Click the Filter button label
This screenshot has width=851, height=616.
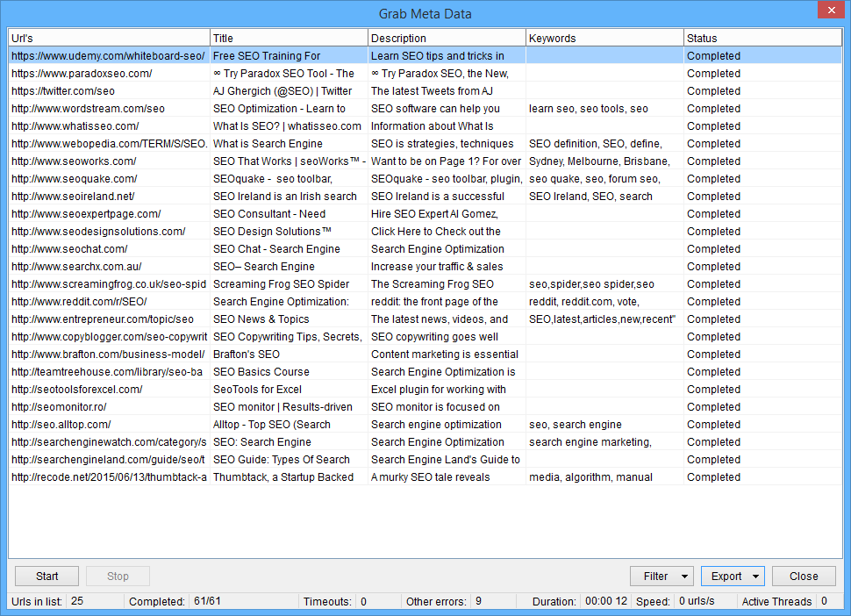coord(655,577)
